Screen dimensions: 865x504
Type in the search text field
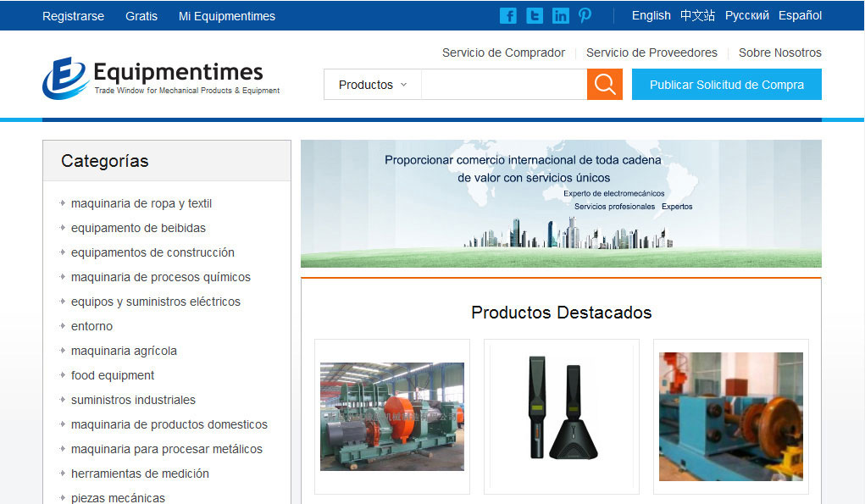503,85
